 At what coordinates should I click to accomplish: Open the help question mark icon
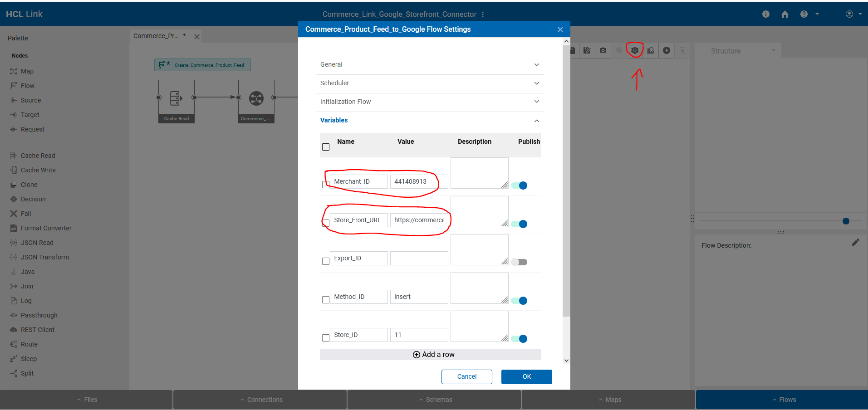tap(804, 14)
